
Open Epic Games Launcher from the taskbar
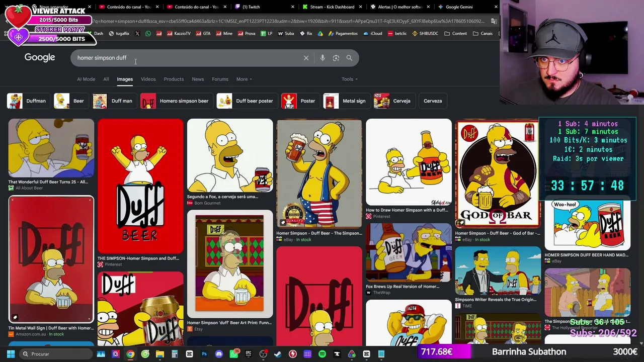[249, 354]
